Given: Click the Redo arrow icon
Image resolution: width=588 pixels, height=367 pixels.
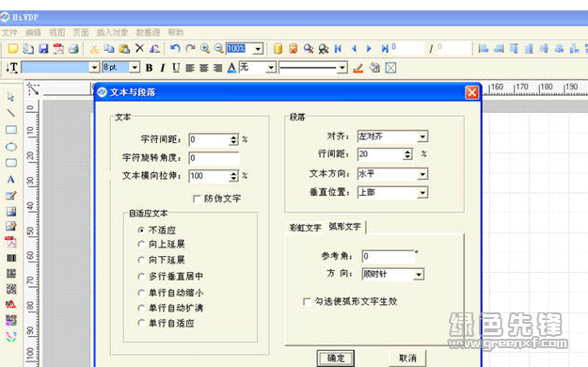Looking at the screenshot, I should 190,48.
